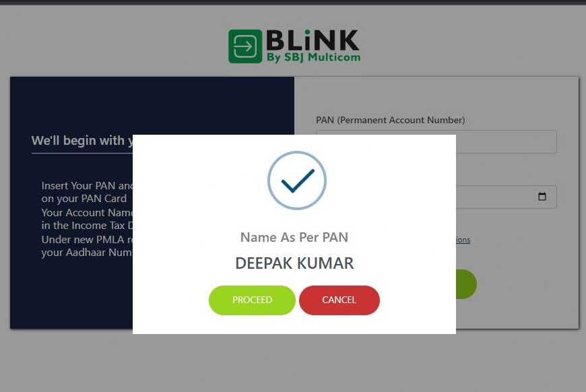Screen dimensions: 586x392
Task: Open the partially hidden terms and conditions link
Action: [x=463, y=240]
